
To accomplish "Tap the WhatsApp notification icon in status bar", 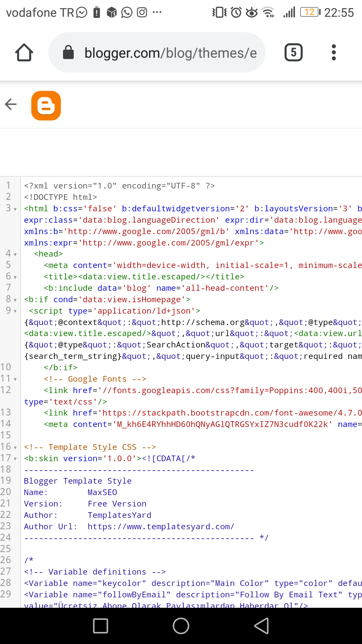I will pyautogui.click(x=127, y=13).
